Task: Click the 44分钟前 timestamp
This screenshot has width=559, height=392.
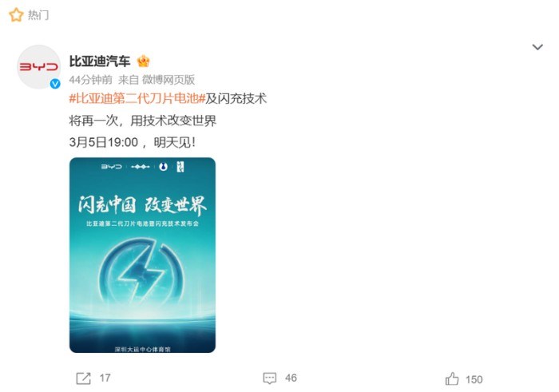Action: coord(90,80)
